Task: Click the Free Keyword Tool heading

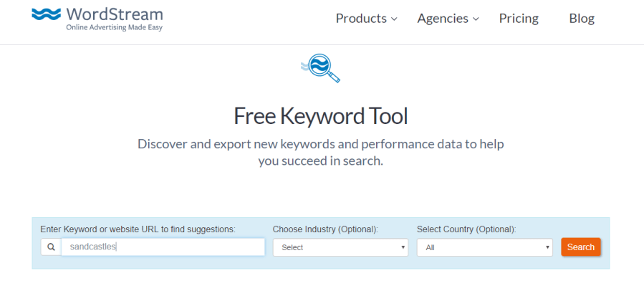Action: (x=321, y=116)
